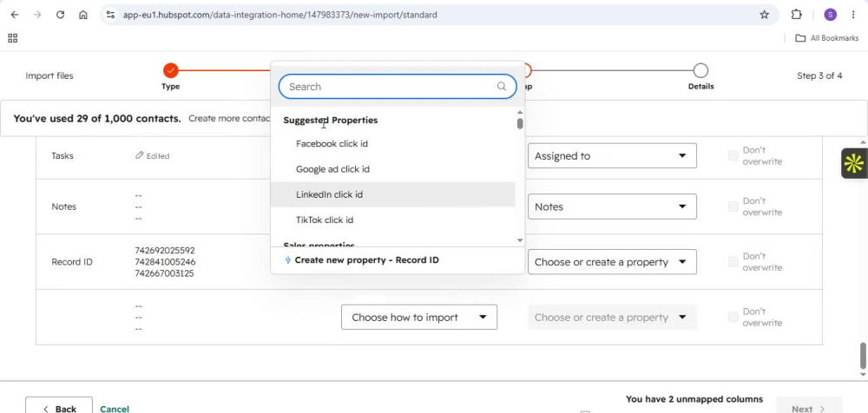This screenshot has width=868, height=413.
Task: Click the Import files heading
Action: click(49, 75)
